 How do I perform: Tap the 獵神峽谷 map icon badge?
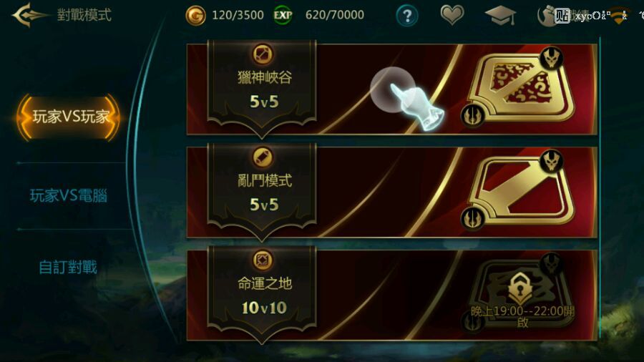click(x=263, y=54)
